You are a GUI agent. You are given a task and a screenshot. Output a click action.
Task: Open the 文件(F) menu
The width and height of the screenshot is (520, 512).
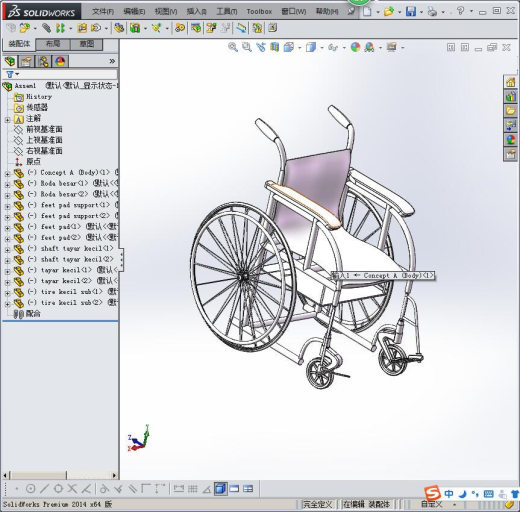coord(103,12)
